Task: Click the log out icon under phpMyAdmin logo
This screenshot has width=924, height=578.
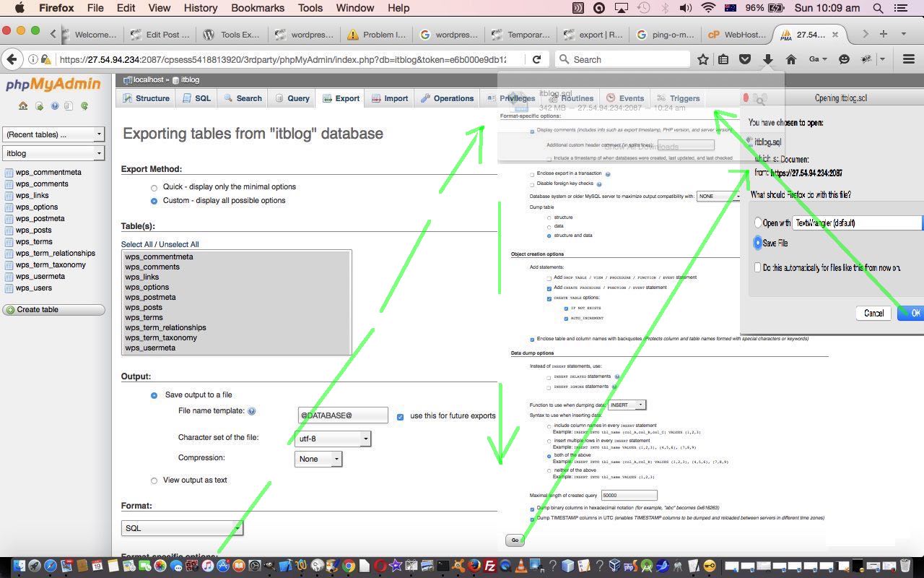Action: point(39,105)
